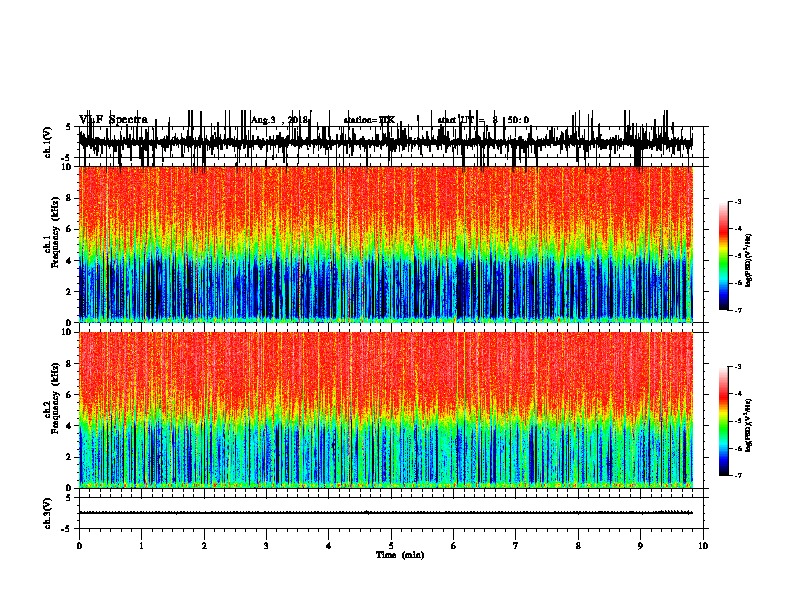This screenshot has height=612, width=792.
Task: Click the '10' kHz tick on ch.2 axis
Action: [x=68, y=332]
